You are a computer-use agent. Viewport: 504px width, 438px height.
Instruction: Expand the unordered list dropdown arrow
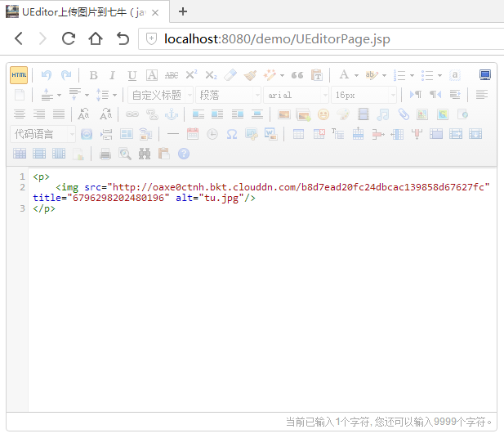pyautogui.click(x=439, y=75)
